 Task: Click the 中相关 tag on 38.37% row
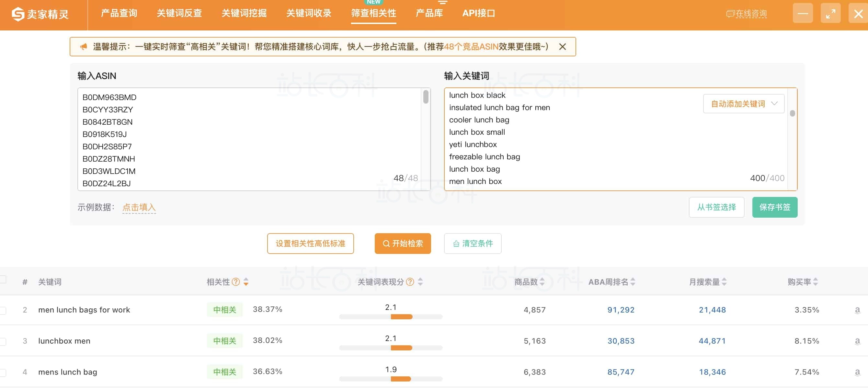click(x=224, y=310)
